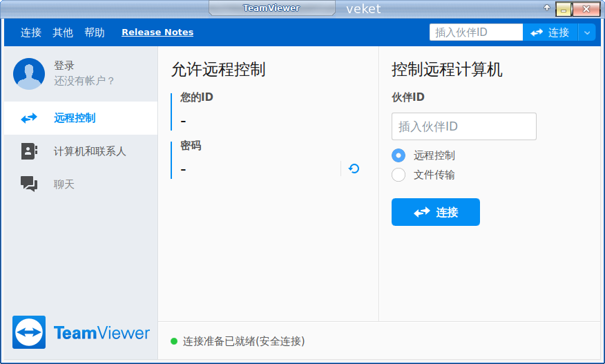Click the TeamViewer title bar tab
The height and width of the screenshot is (364, 605).
tap(271, 8)
